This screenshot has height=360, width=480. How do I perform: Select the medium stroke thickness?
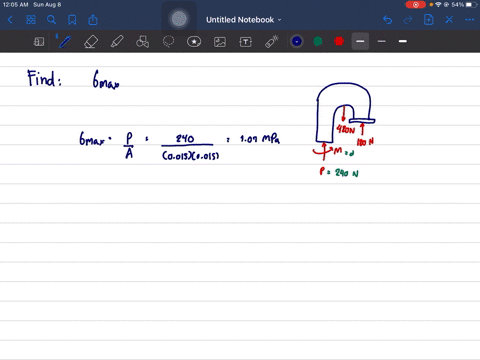click(360, 41)
